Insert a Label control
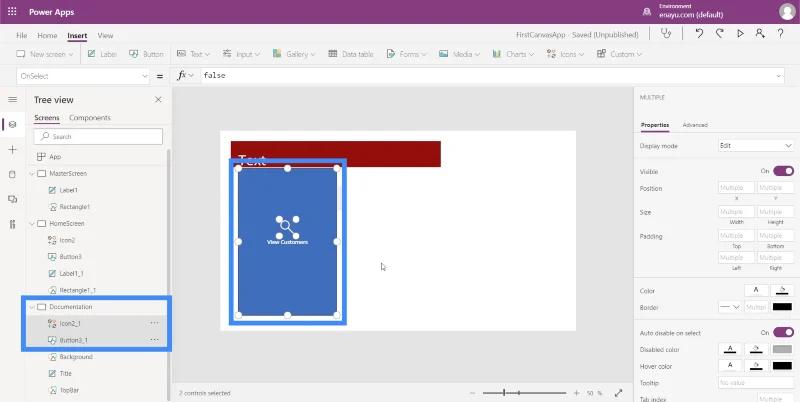 (102, 54)
